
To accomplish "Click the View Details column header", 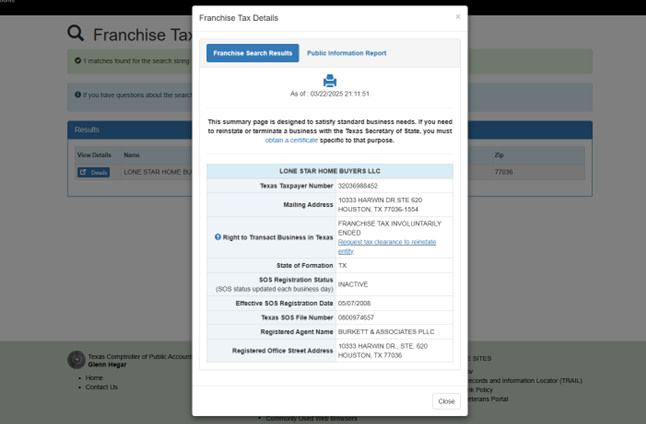I will click(x=94, y=155).
